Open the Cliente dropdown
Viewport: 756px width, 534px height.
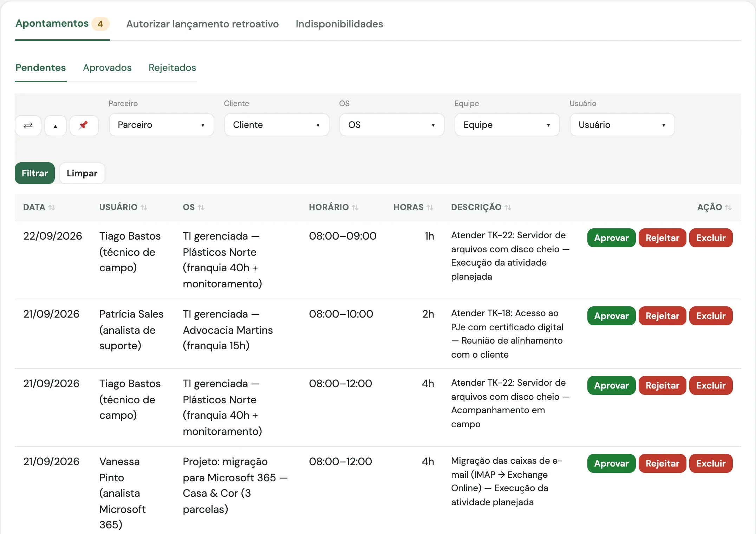[277, 125]
